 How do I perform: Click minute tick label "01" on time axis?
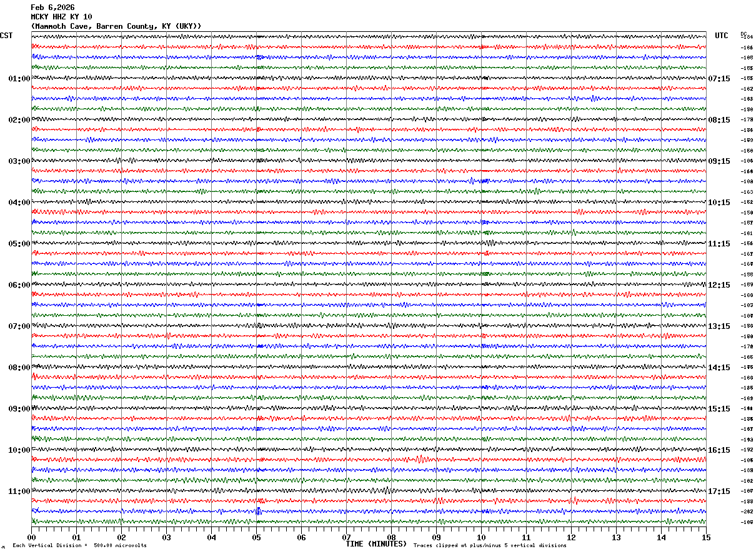(77, 537)
